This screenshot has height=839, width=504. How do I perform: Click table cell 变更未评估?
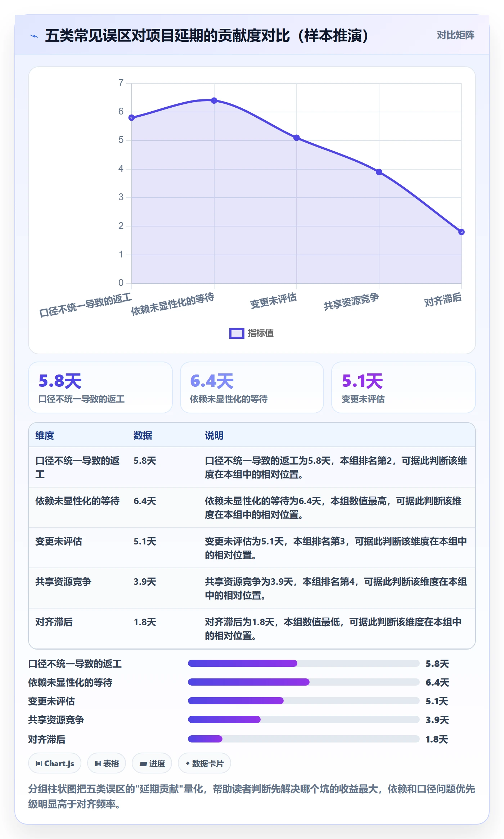point(59,542)
